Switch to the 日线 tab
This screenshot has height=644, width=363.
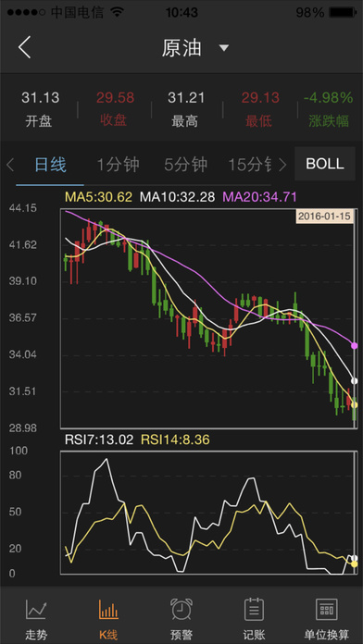click(50, 165)
